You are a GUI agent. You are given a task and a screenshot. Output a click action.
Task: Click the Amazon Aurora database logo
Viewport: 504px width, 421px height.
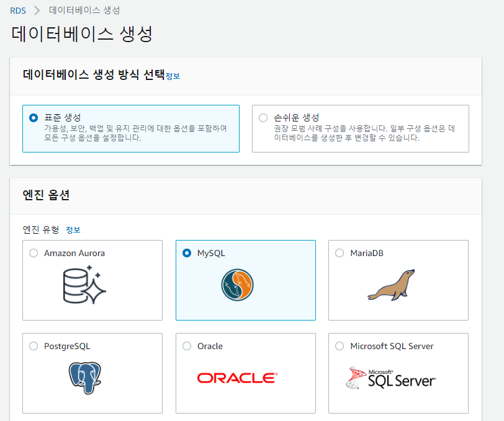pyautogui.click(x=84, y=285)
